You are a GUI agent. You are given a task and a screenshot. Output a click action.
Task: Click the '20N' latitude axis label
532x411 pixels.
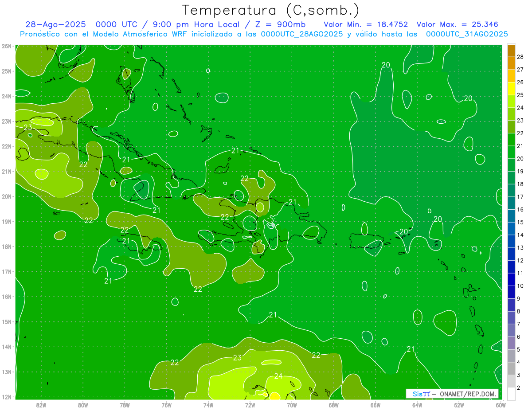point(7,196)
